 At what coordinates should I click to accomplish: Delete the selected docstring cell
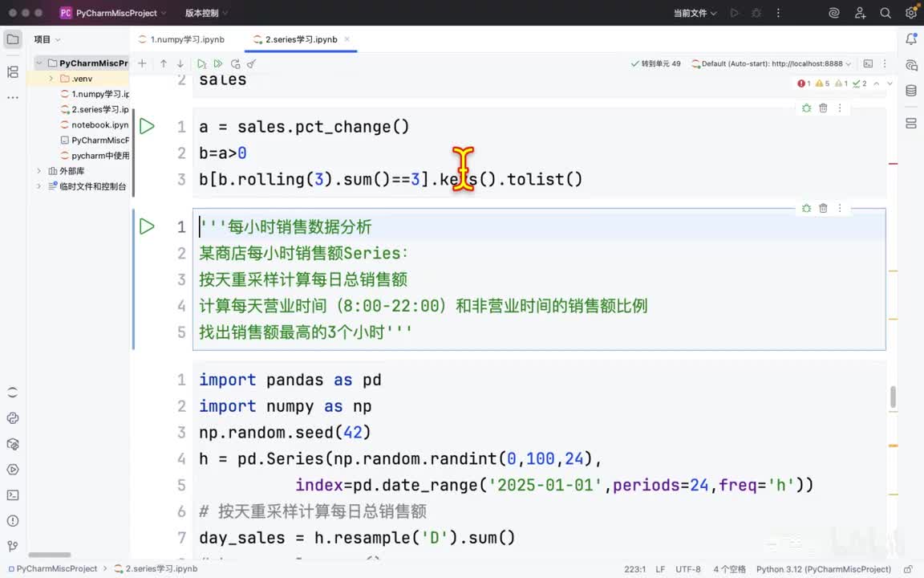click(823, 208)
